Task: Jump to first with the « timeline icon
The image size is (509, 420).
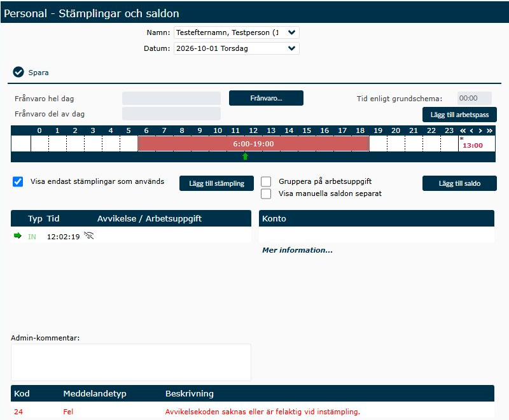Action: point(463,130)
